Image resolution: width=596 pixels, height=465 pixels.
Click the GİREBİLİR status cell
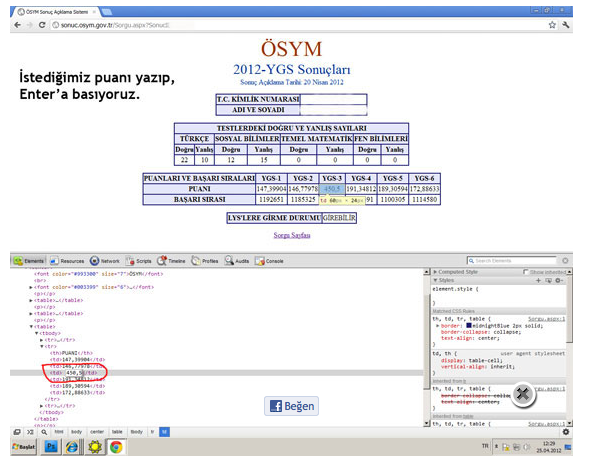[x=339, y=218]
